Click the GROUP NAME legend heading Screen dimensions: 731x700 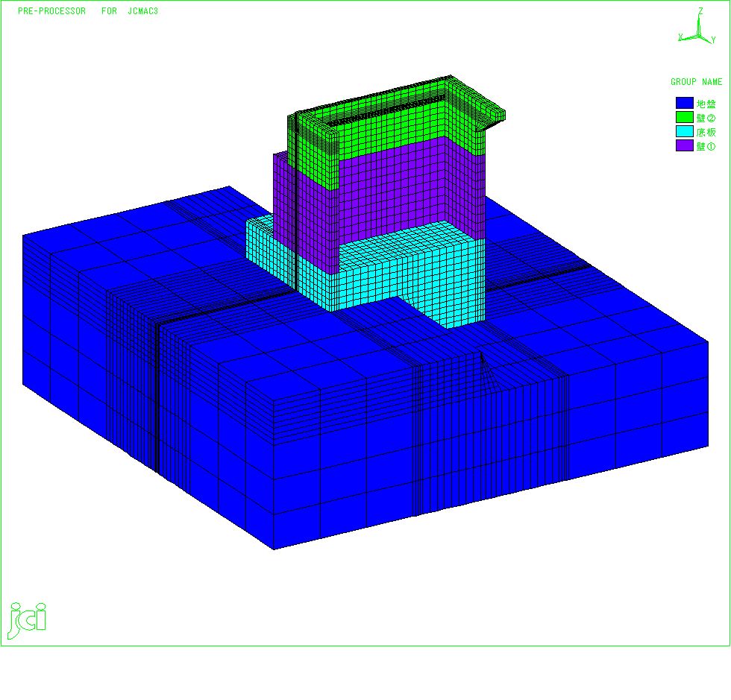click(x=696, y=81)
